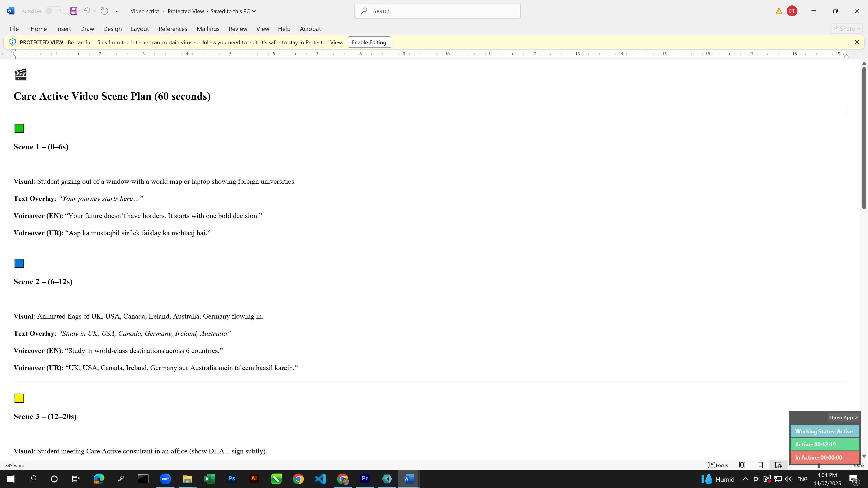Click the Redo icon
This screenshot has height=488, width=868.
(x=104, y=11)
